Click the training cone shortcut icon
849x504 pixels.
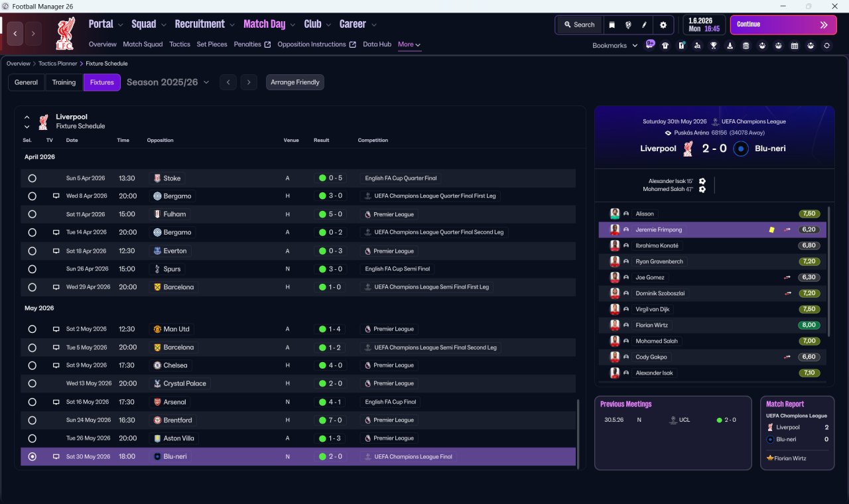730,46
